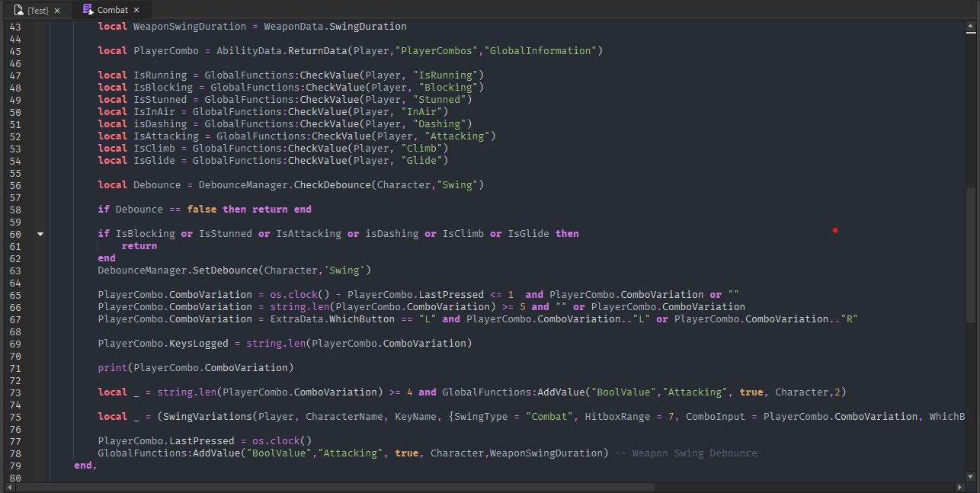The height and width of the screenshot is (493, 980).
Task: Click line number 45 in the gutter
Action: click(14, 51)
